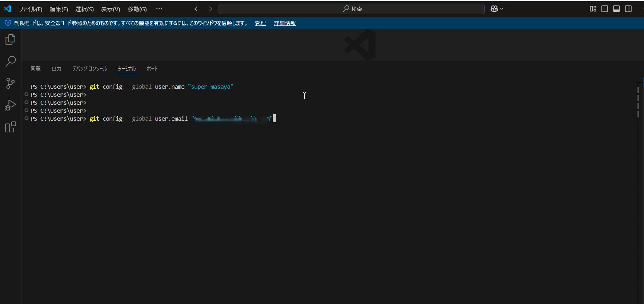Click the 検索 command center search box
The height and width of the screenshot is (304, 644).
pos(351,9)
